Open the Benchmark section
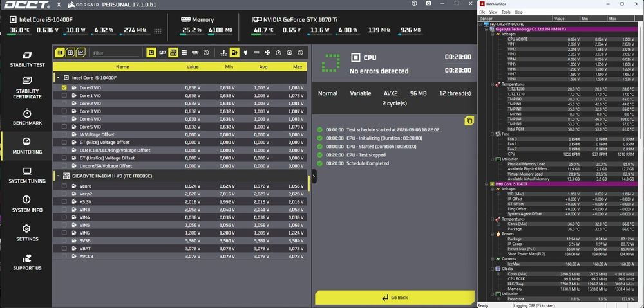Image resolution: width=644 pixels, height=308 pixels. point(27,117)
